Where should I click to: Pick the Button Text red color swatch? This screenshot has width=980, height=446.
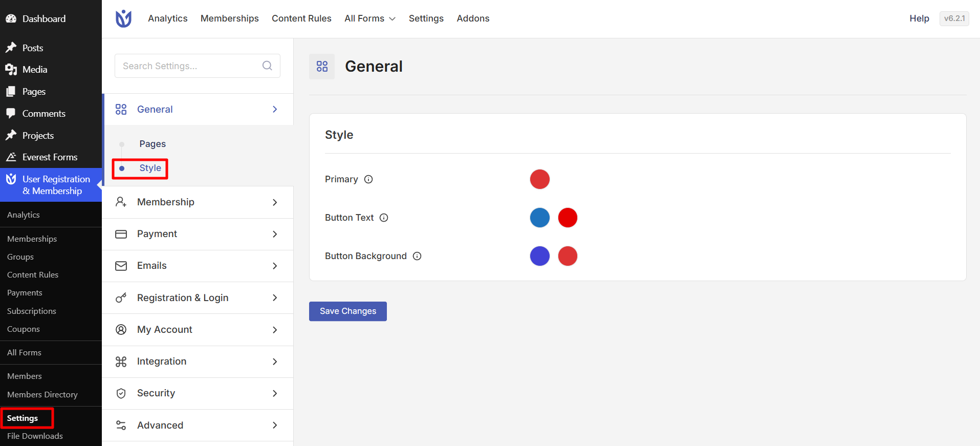point(568,218)
